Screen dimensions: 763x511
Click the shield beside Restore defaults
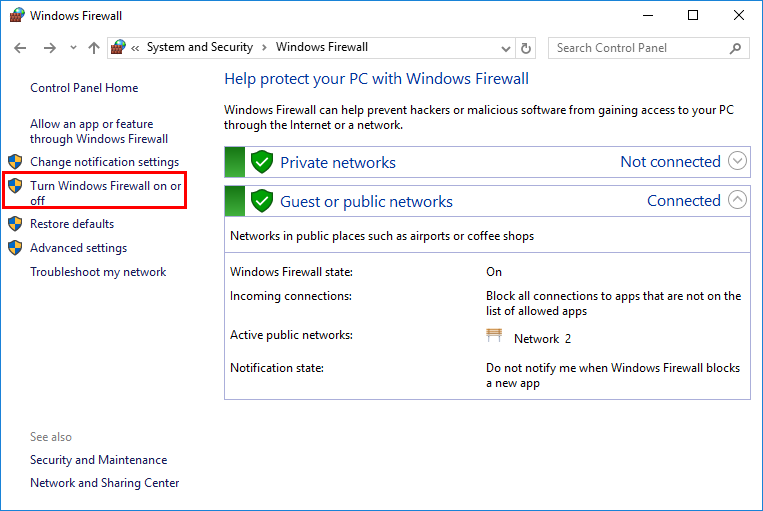pyautogui.click(x=15, y=224)
